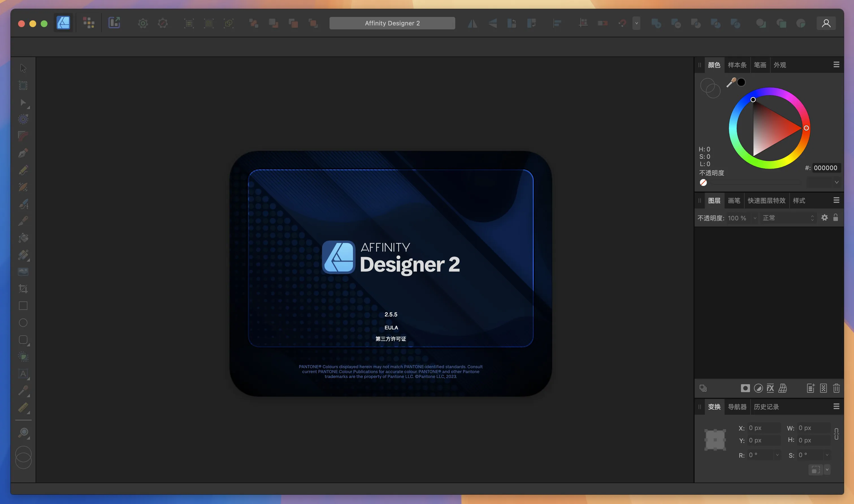The image size is (854, 504).
Task: Toggle the aspect ratio link
Action: point(836,434)
